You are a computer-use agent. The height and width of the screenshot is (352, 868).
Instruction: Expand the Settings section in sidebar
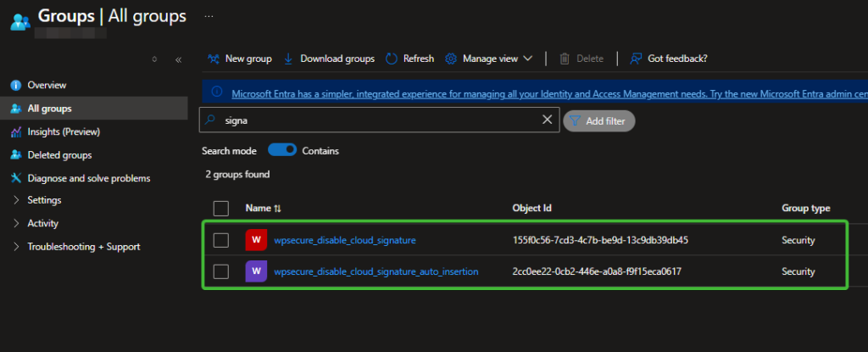[44, 200]
